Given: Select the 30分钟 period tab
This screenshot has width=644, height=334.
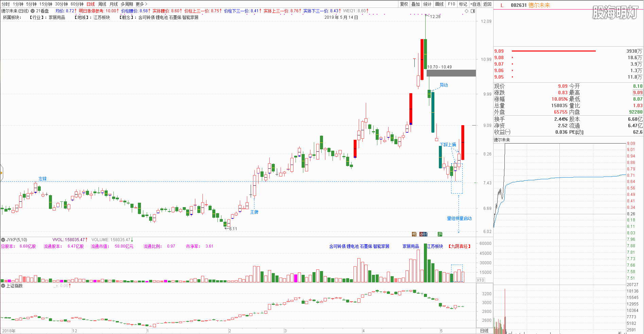Looking at the screenshot, I should click(61, 4).
